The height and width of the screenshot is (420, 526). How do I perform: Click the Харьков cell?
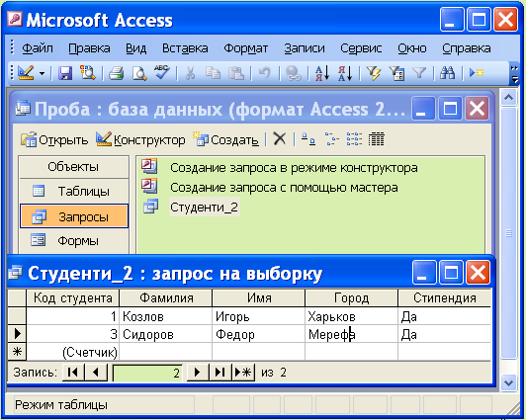352,316
